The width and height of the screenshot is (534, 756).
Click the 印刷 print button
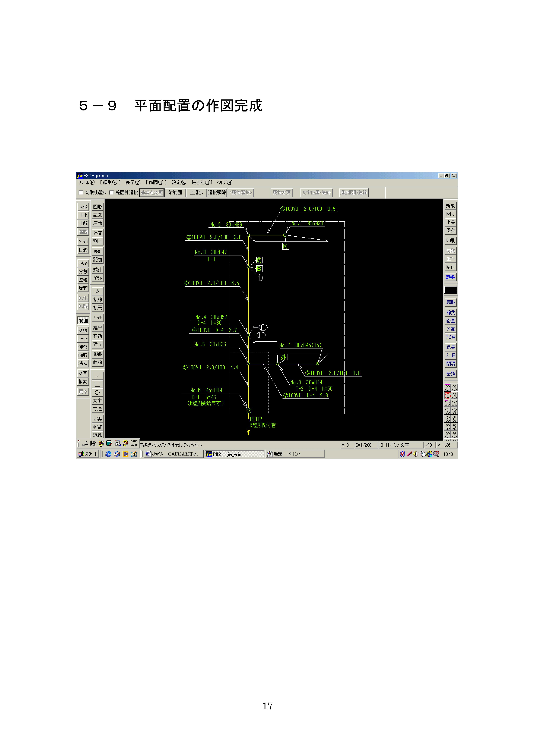pos(451,240)
